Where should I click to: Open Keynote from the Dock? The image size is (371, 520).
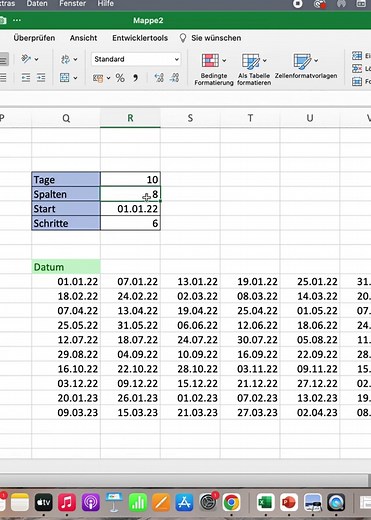[x=114, y=502]
